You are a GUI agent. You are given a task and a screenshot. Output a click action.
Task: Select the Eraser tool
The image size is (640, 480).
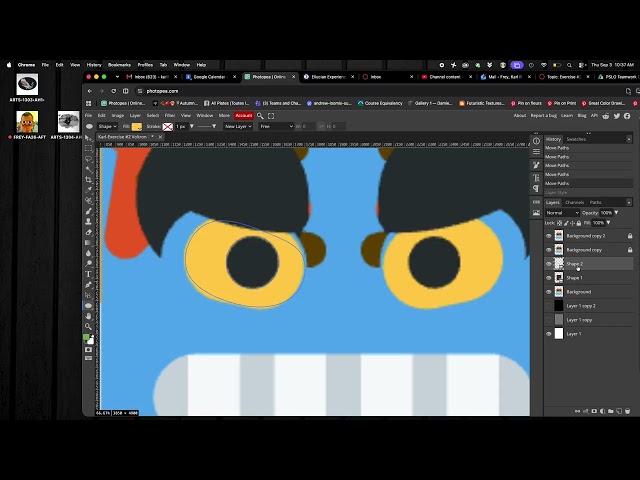pyautogui.click(x=88, y=232)
